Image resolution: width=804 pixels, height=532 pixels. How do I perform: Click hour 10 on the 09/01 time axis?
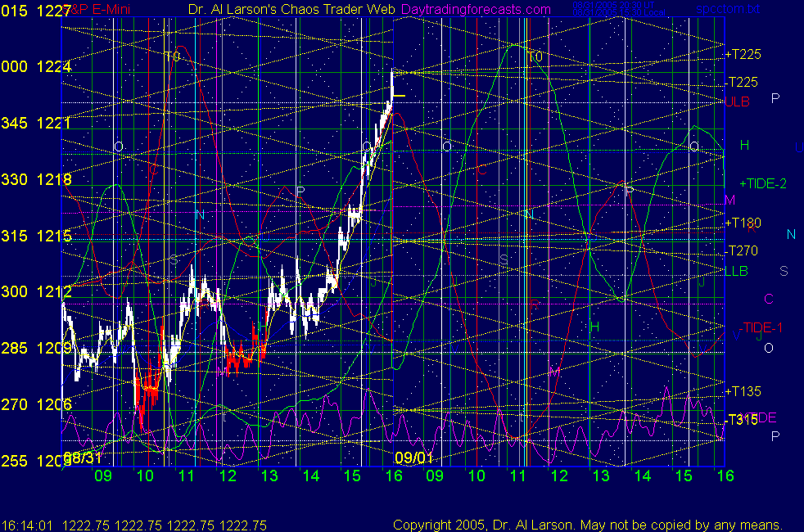(x=477, y=476)
